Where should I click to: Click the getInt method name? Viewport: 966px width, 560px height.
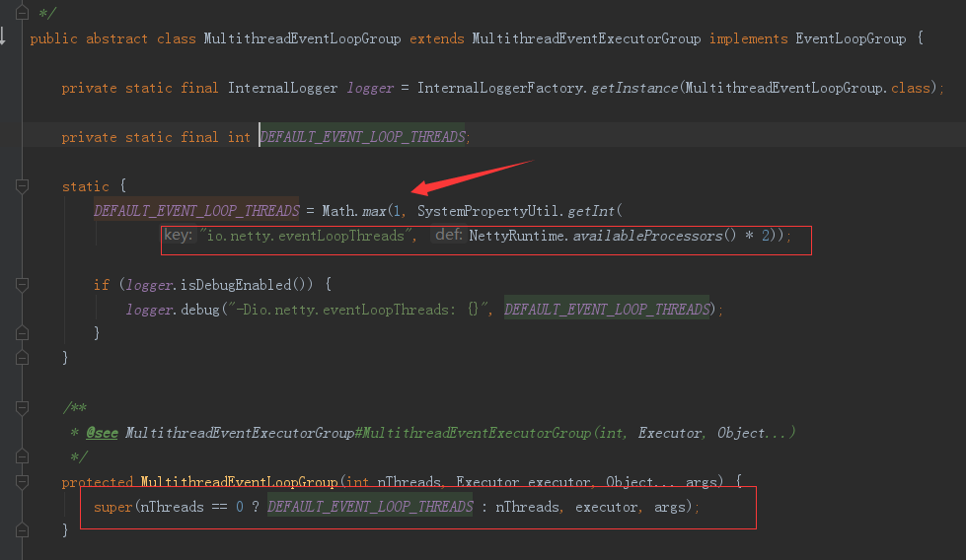click(x=591, y=211)
